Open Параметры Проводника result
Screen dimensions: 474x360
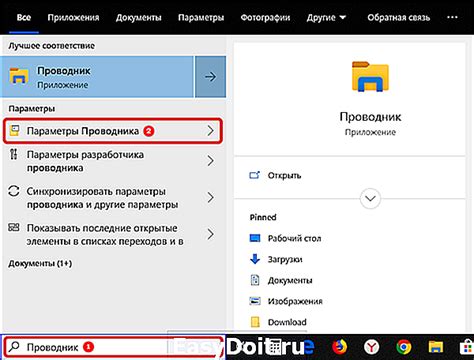(113, 131)
